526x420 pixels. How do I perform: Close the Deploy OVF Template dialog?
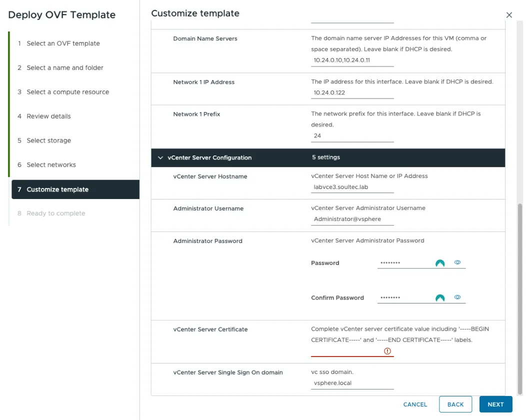click(509, 15)
